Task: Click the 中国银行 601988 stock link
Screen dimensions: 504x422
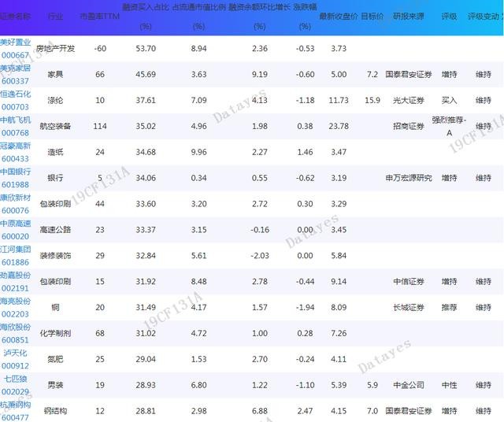Action: 16,178
